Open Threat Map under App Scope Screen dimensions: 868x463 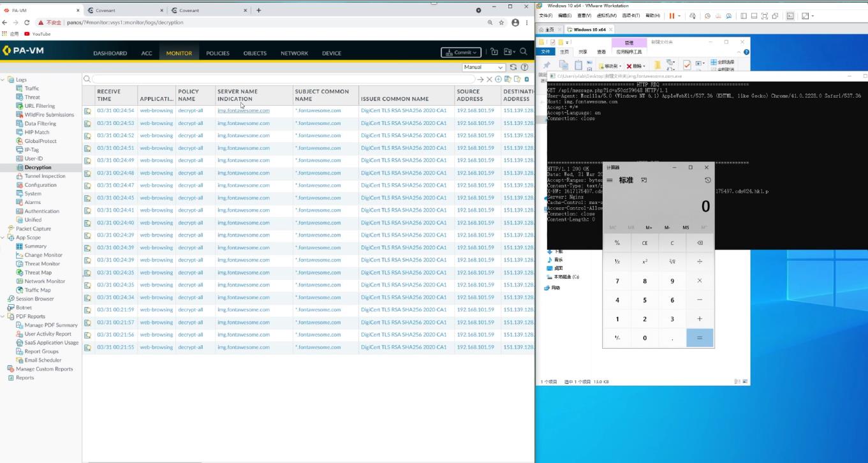point(38,272)
